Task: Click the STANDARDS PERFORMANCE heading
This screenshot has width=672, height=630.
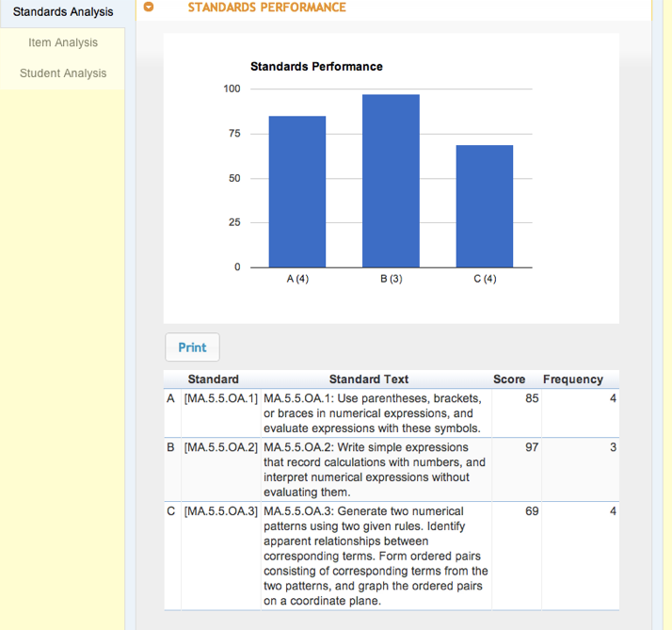Action: click(x=266, y=8)
